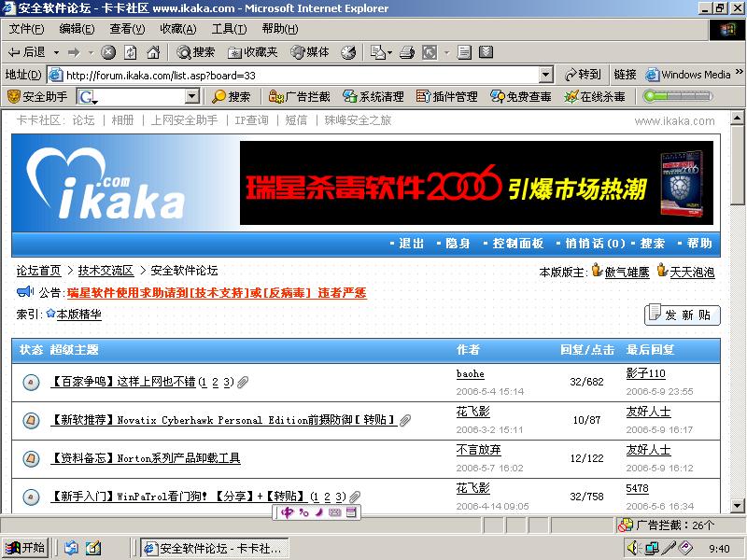The height and width of the screenshot is (560, 747).
Task: Click 悄悄话(0) messages link
Action: pos(596,244)
